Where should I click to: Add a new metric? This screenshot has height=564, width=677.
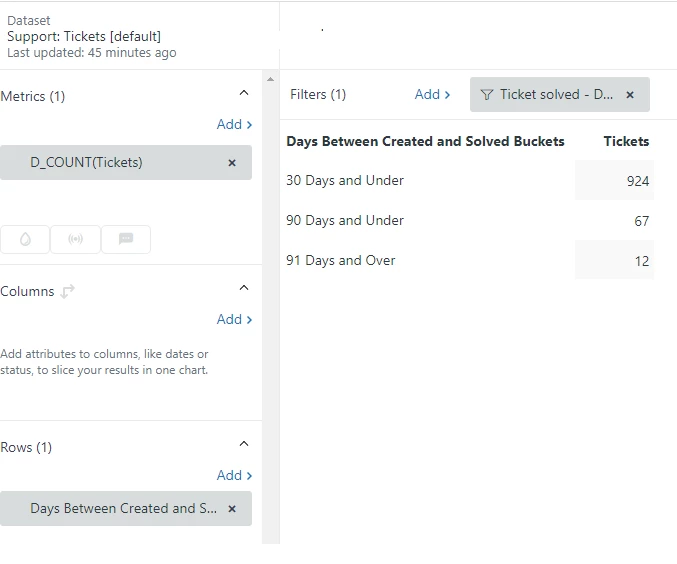234,124
